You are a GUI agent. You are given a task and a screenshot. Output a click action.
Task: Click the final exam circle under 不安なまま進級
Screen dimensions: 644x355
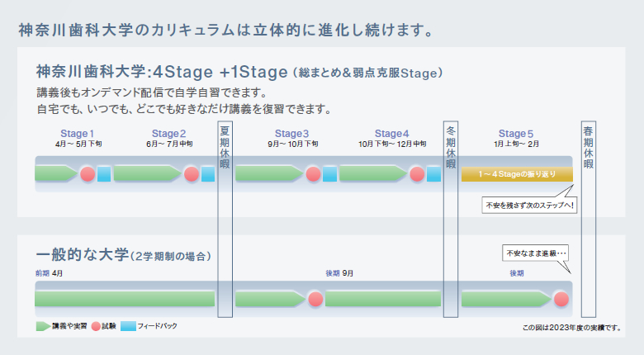click(x=561, y=299)
